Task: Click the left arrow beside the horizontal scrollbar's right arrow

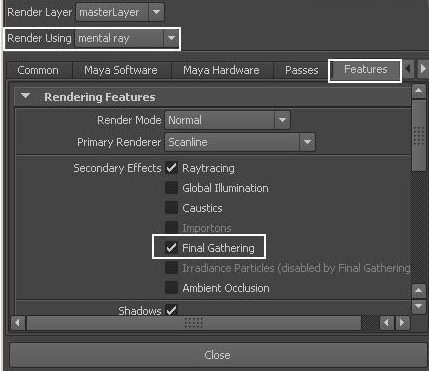Action: click(x=387, y=323)
